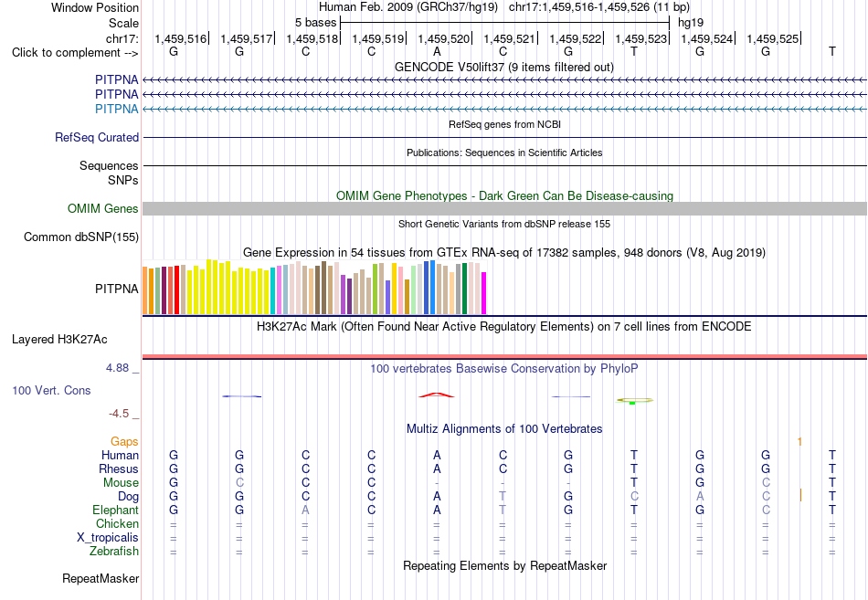Click the SNPs track label
Viewport: 868px width, 600px height.
tap(123, 181)
